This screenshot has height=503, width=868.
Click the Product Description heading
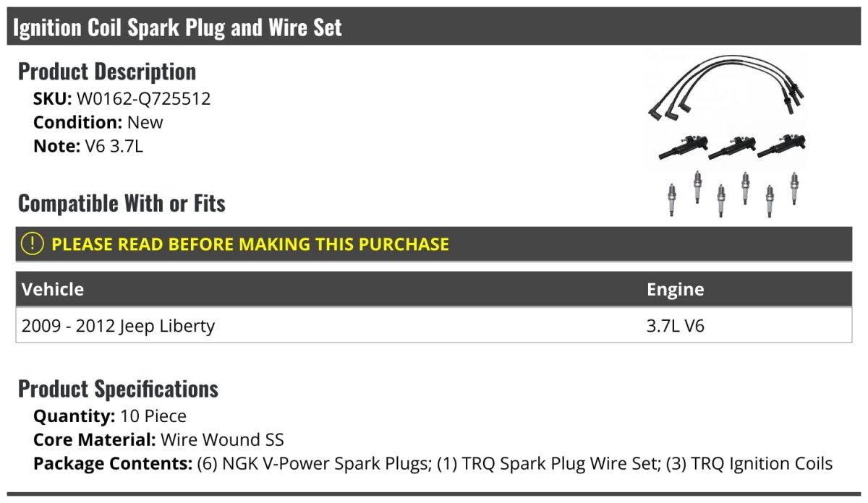click(x=107, y=72)
